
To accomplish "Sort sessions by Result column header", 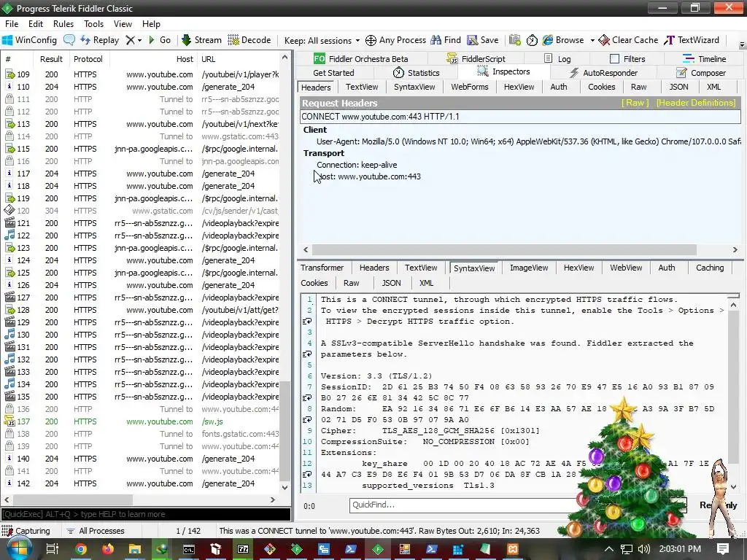I will pos(51,59).
